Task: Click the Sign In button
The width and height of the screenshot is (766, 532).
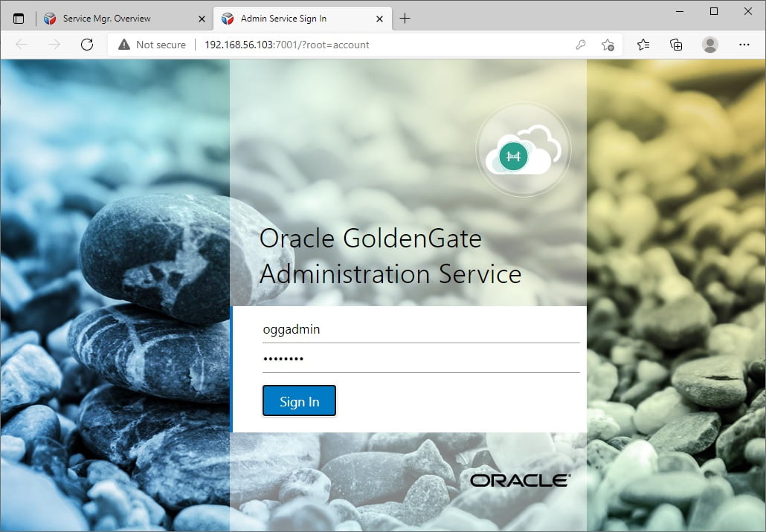Action: 299,400
